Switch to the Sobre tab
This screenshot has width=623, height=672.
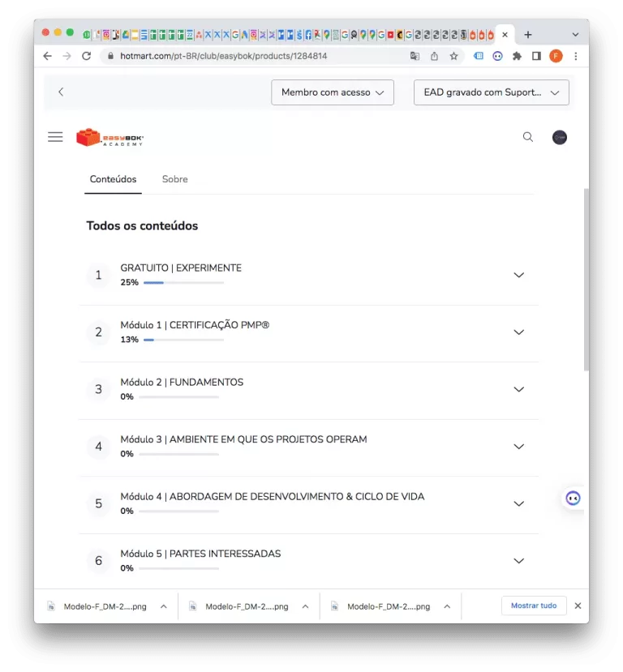coord(174,179)
